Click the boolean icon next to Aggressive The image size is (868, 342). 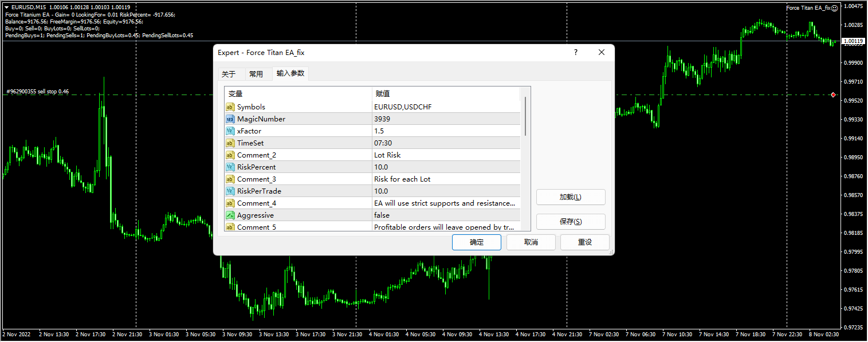coord(230,215)
